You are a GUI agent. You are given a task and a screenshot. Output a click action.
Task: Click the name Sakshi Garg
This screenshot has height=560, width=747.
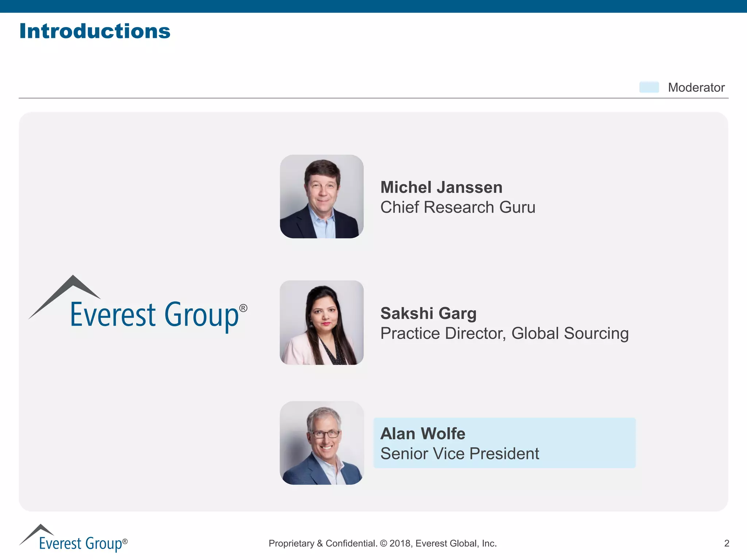429,314
